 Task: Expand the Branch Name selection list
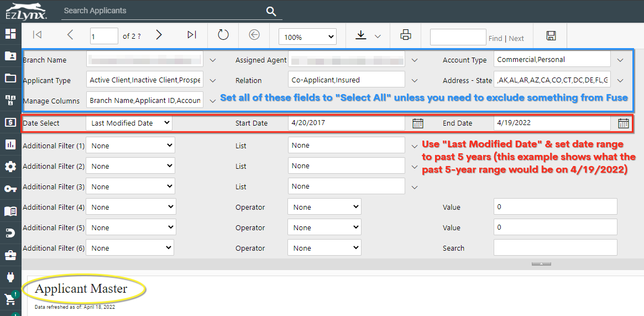coord(212,60)
